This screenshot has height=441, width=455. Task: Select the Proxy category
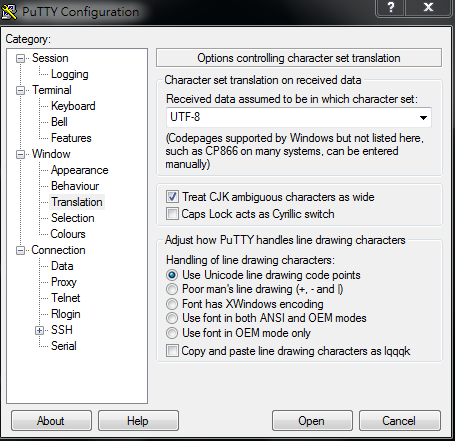click(x=64, y=282)
